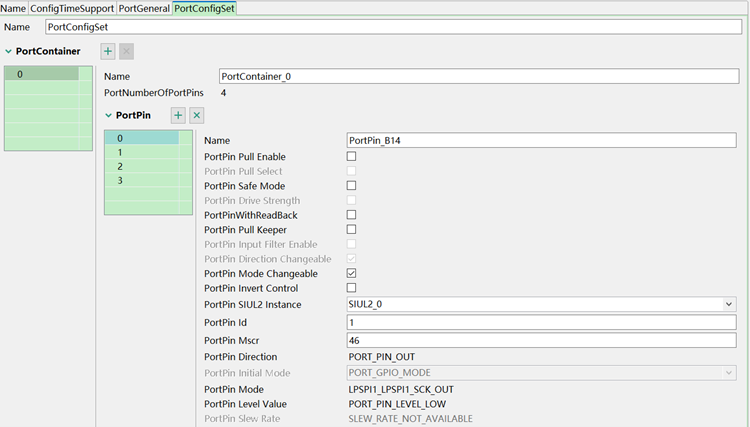The width and height of the screenshot is (750, 427).
Task: Collapse the PortContainer section
Action: click(x=9, y=51)
